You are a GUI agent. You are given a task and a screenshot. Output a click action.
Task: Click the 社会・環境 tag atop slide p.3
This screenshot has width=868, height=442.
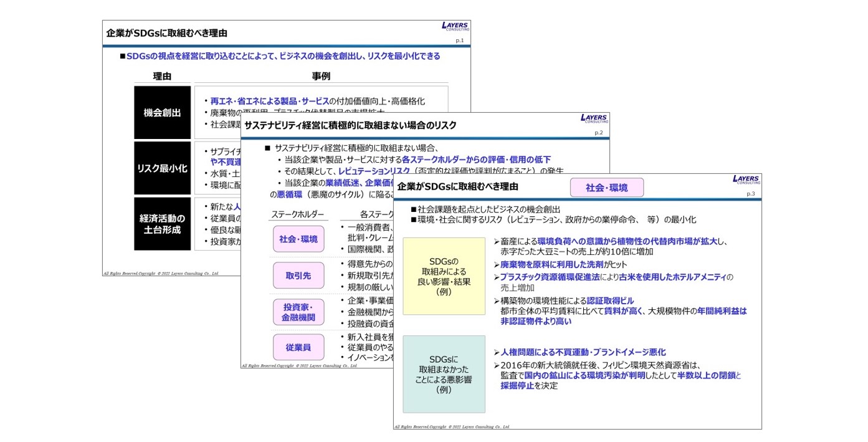[606, 187]
